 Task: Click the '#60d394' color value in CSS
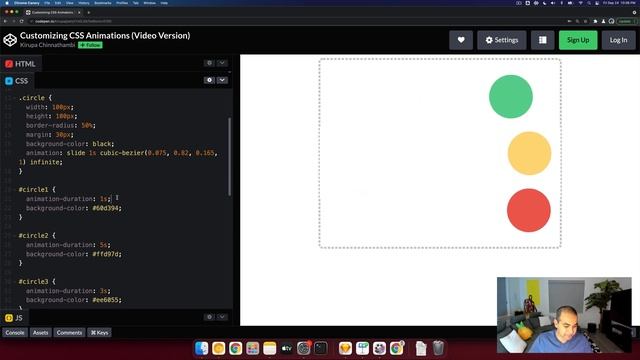[x=105, y=208]
